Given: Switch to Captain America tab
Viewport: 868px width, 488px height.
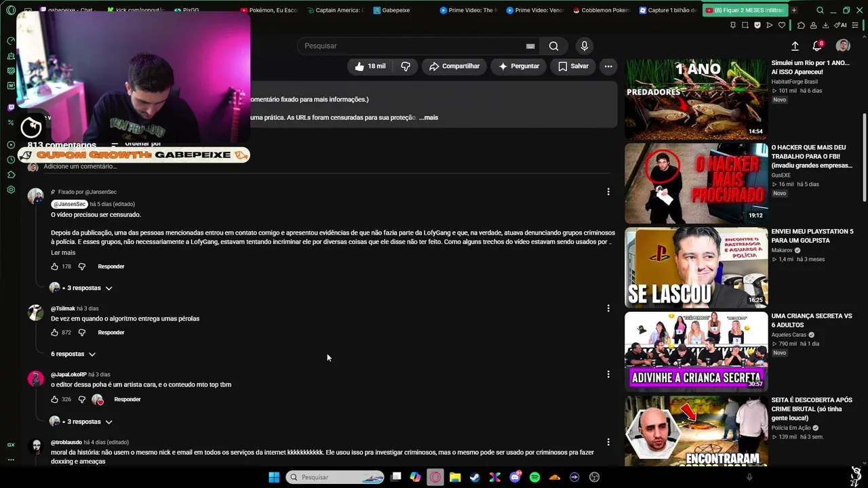Looking at the screenshot, I should (335, 10).
